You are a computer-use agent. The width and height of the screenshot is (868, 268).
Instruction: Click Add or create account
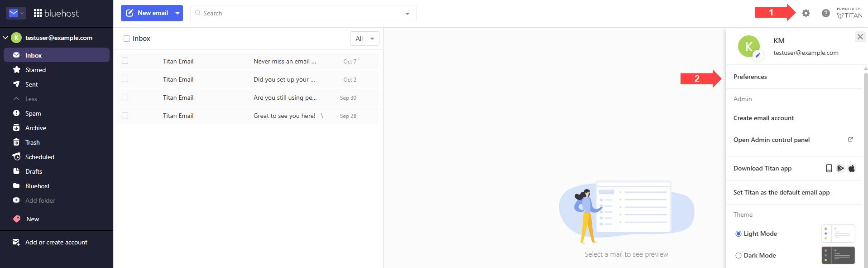(57, 242)
